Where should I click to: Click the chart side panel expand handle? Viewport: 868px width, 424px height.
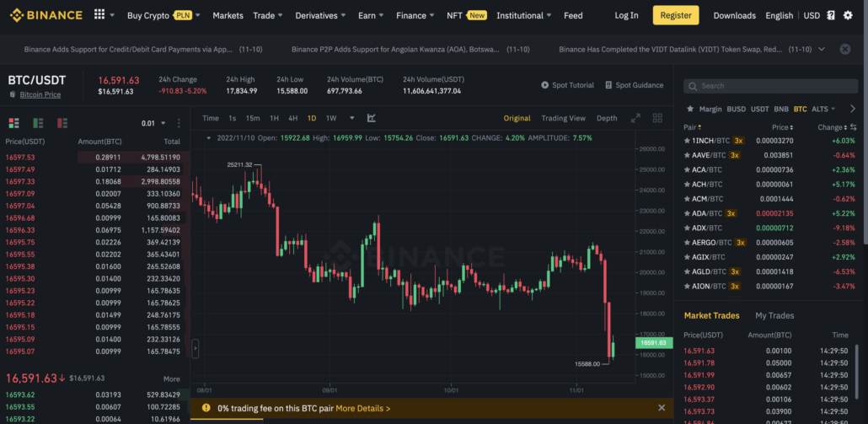pos(195,349)
